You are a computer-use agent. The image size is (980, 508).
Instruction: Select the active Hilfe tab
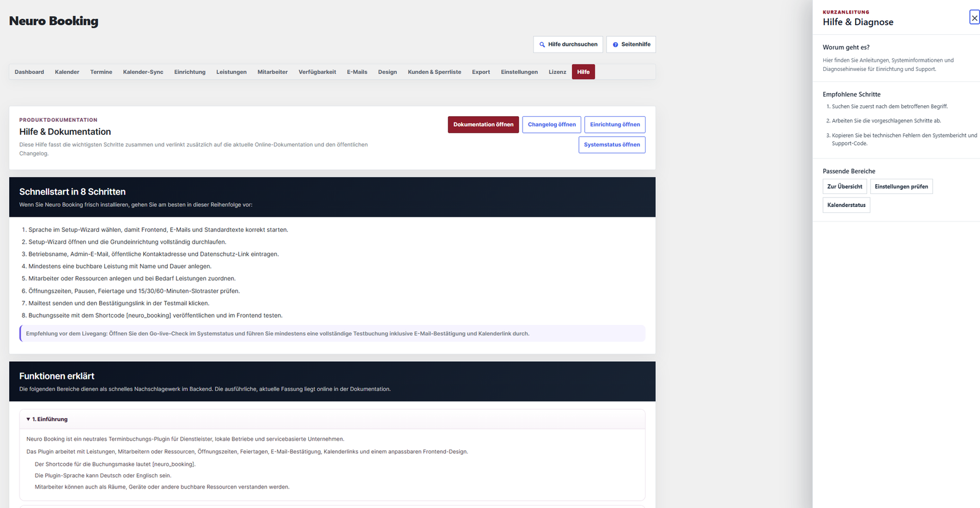point(583,72)
